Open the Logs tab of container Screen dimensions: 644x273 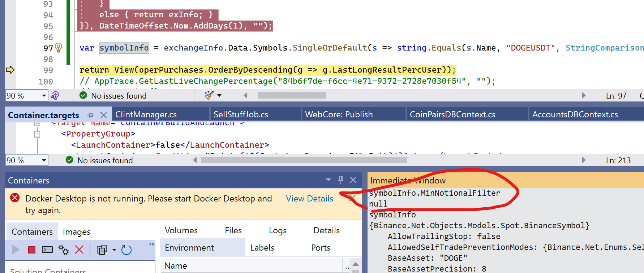tap(278, 230)
